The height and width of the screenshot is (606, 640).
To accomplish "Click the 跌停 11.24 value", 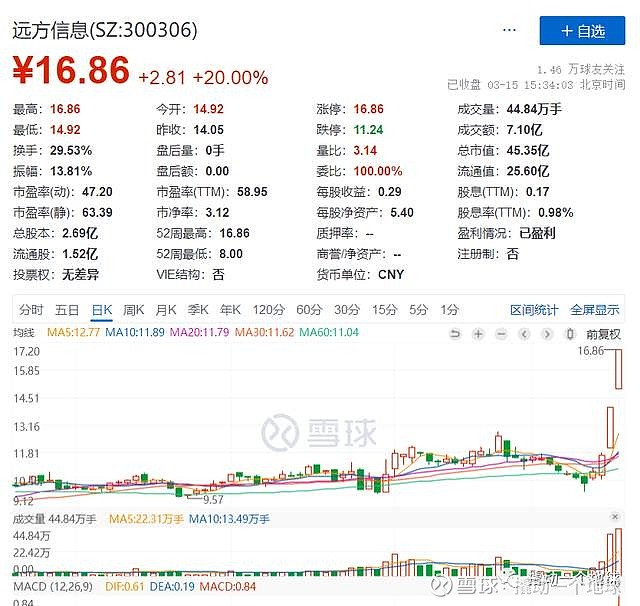I will point(369,130).
